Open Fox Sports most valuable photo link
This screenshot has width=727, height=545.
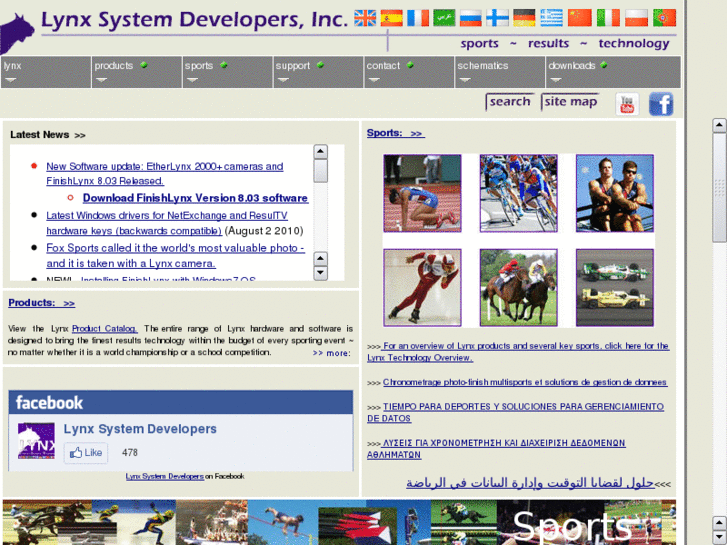point(175,256)
